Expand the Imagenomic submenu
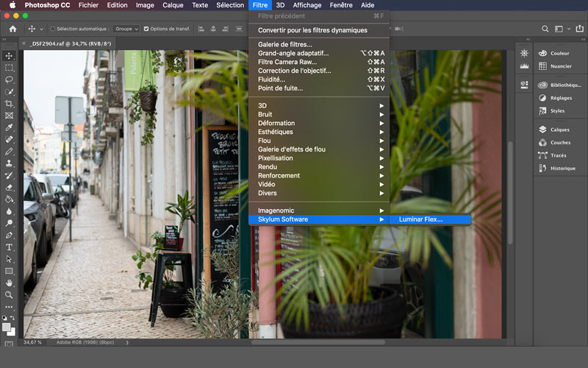 (320, 210)
